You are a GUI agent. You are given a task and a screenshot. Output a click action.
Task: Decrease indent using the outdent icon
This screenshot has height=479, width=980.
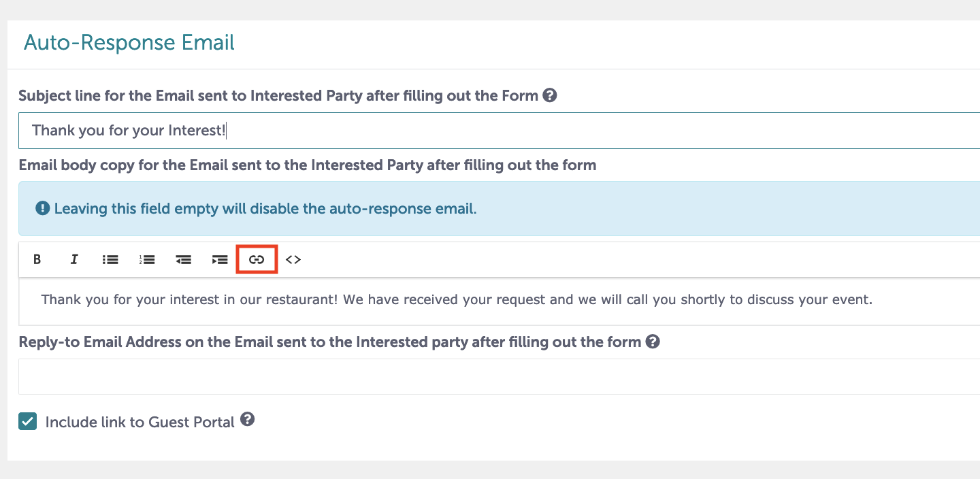[x=183, y=259]
